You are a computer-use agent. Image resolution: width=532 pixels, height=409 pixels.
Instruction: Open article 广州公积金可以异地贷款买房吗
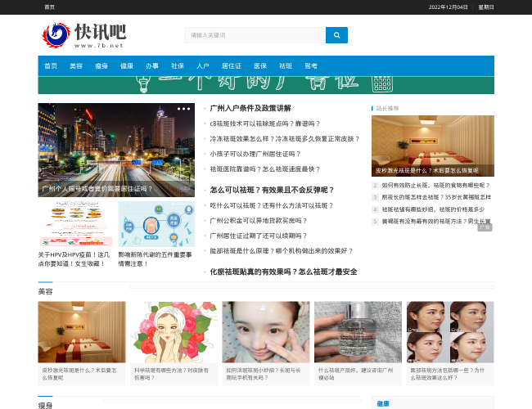point(258,221)
